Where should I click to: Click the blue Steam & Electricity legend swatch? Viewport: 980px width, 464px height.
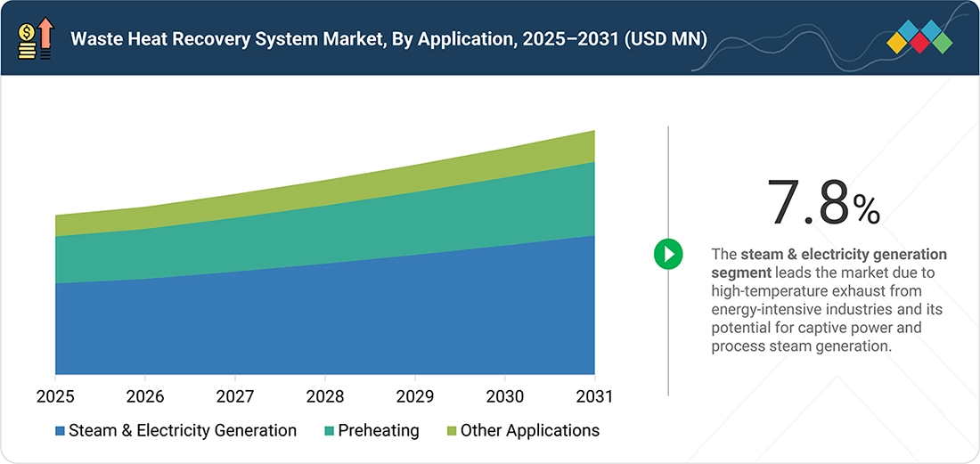[x=60, y=431]
